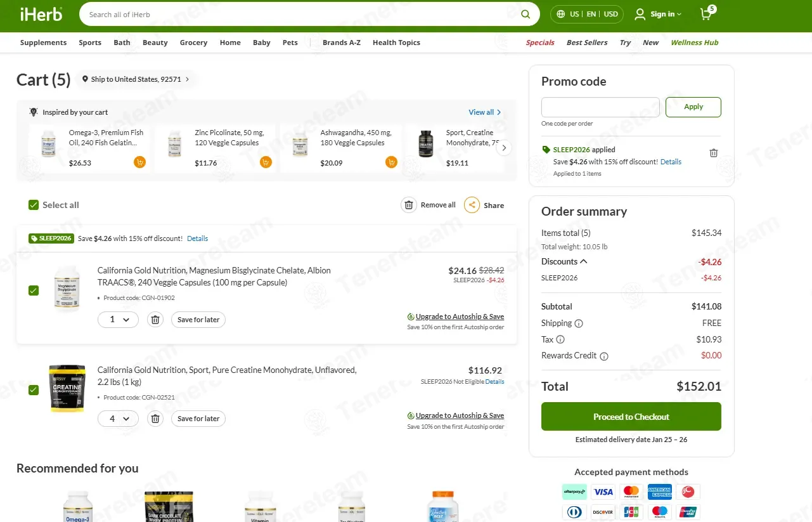Save Magnesium Bisglycinate for later
Viewport: 812px width, 522px height.
click(198, 320)
